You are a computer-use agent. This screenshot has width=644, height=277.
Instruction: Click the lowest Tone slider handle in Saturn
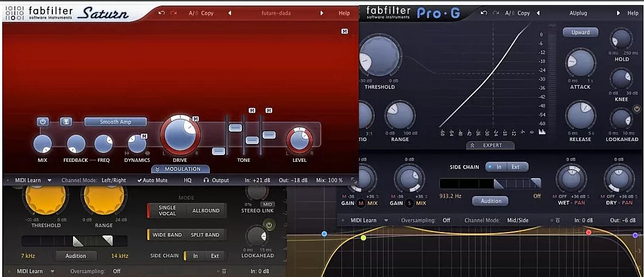(x=219, y=152)
